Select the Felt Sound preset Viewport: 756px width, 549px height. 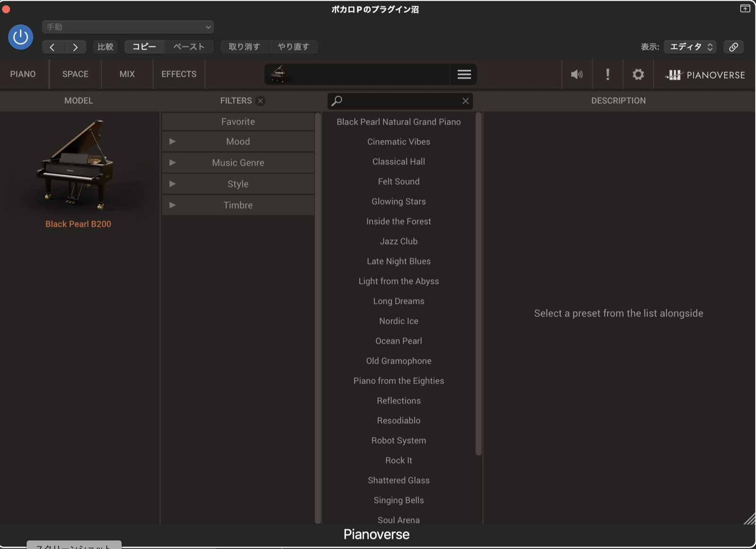coord(399,181)
